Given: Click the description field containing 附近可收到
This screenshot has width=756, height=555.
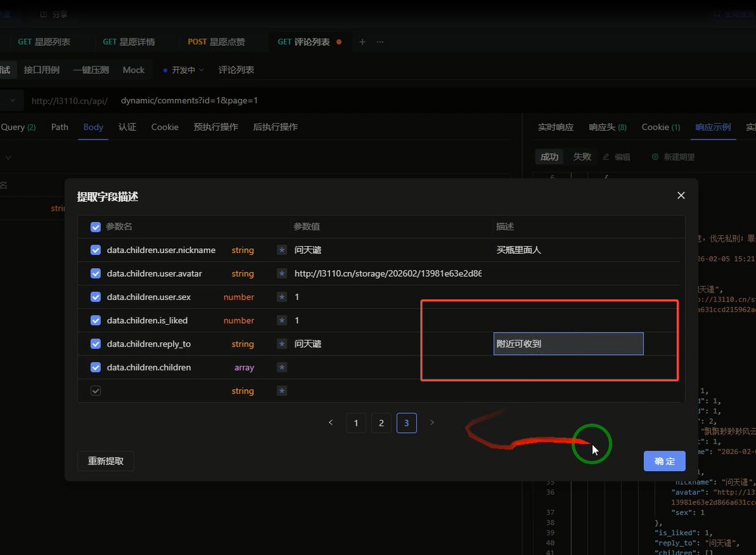Looking at the screenshot, I should coord(568,344).
